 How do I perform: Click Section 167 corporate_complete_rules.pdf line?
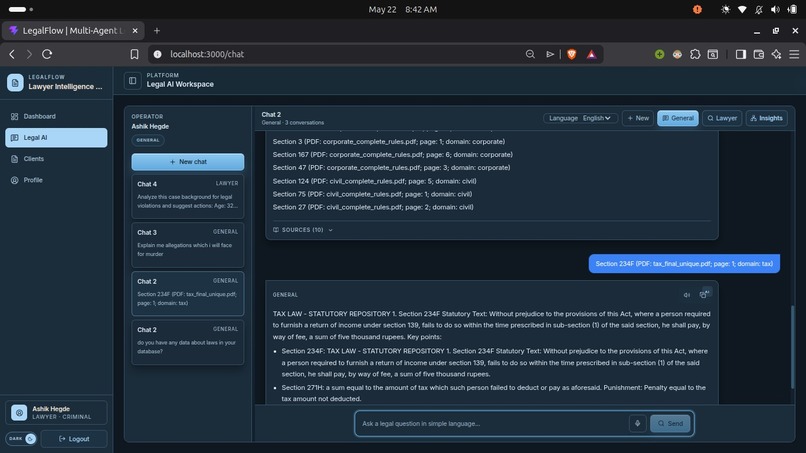pos(393,154)
